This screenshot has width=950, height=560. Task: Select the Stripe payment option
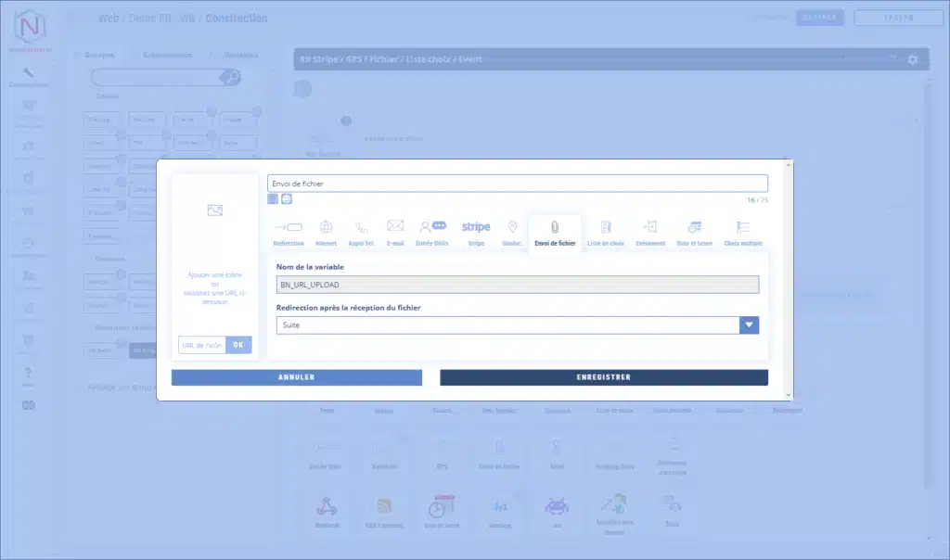[476, 232]
